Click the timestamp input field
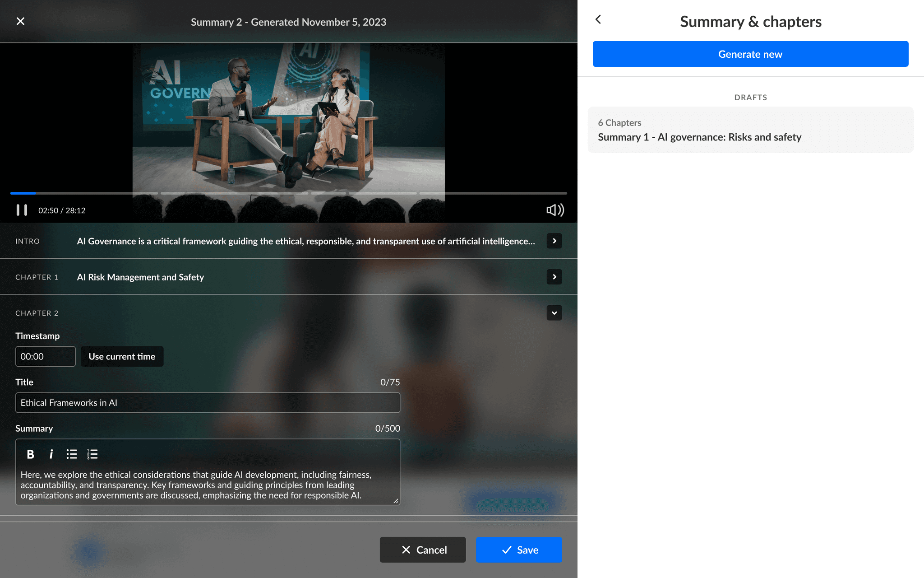 coord(45,356)
